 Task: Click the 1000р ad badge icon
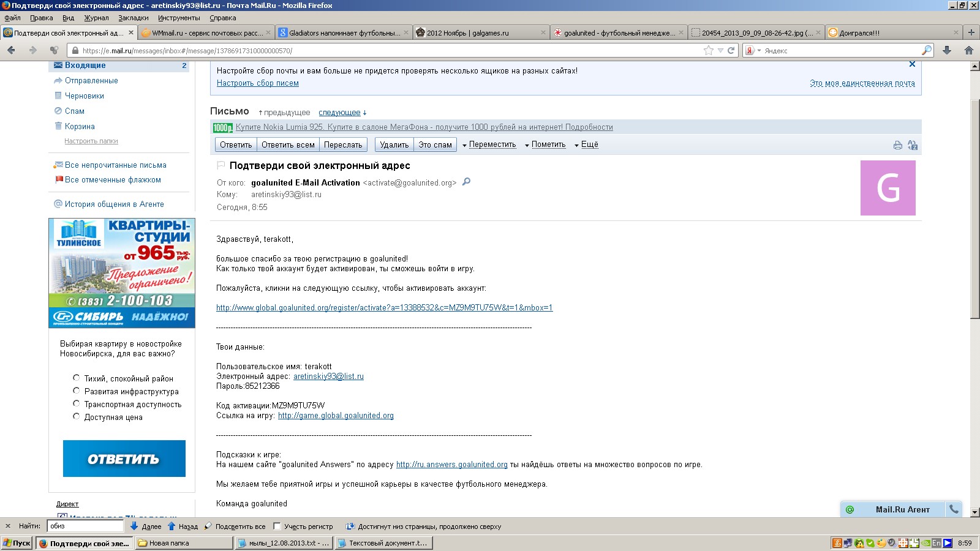click(223, 127)
